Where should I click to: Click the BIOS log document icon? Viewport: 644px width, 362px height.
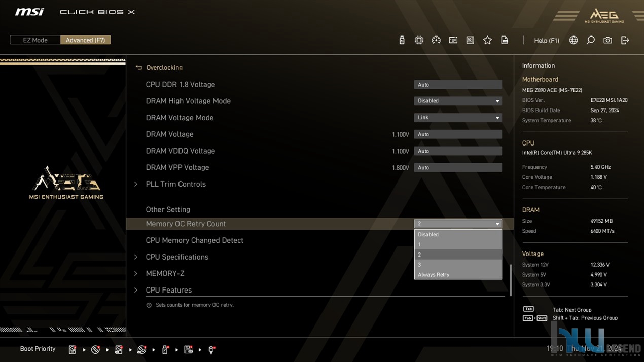505,40
